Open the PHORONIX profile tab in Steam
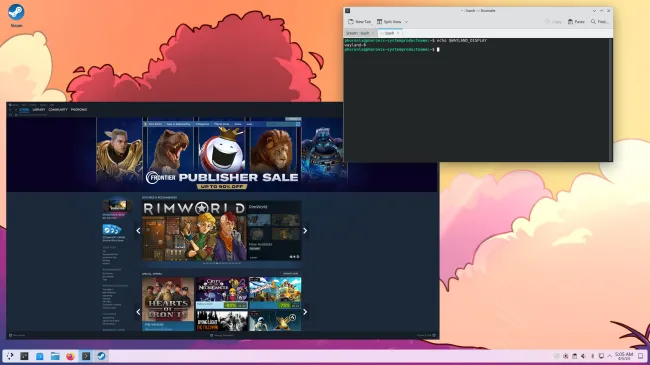Image resolution: width=650 pixels, height=365 pixels. coord(79,110)
